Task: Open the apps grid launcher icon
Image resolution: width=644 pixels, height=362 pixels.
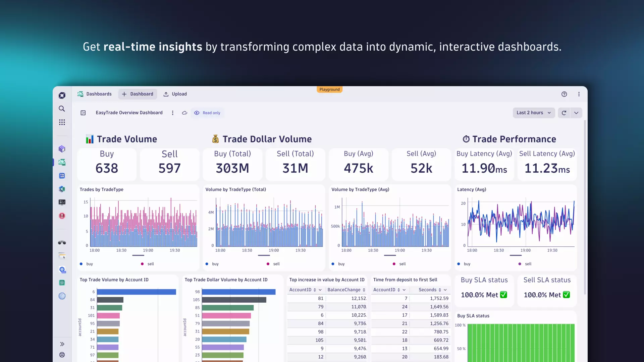Action: pyautogui.click(x=62, y=122)
